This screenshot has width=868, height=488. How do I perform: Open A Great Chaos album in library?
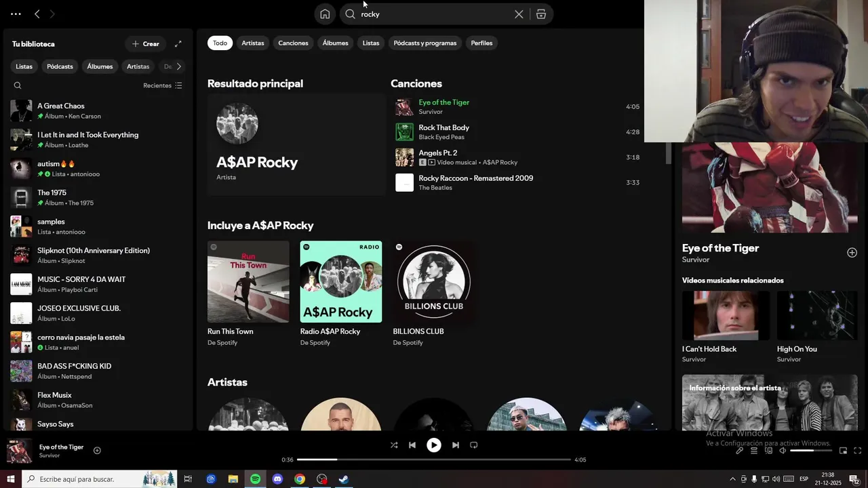click(x=98, y=111)
